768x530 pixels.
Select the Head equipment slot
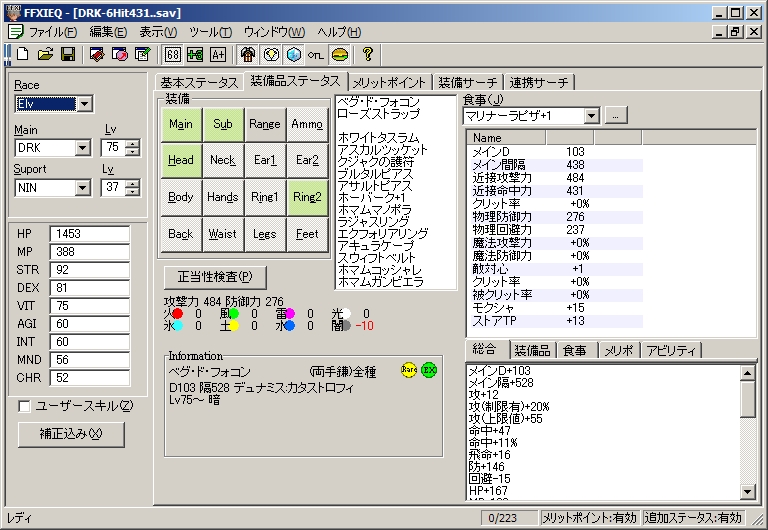(x=181, y=160)
